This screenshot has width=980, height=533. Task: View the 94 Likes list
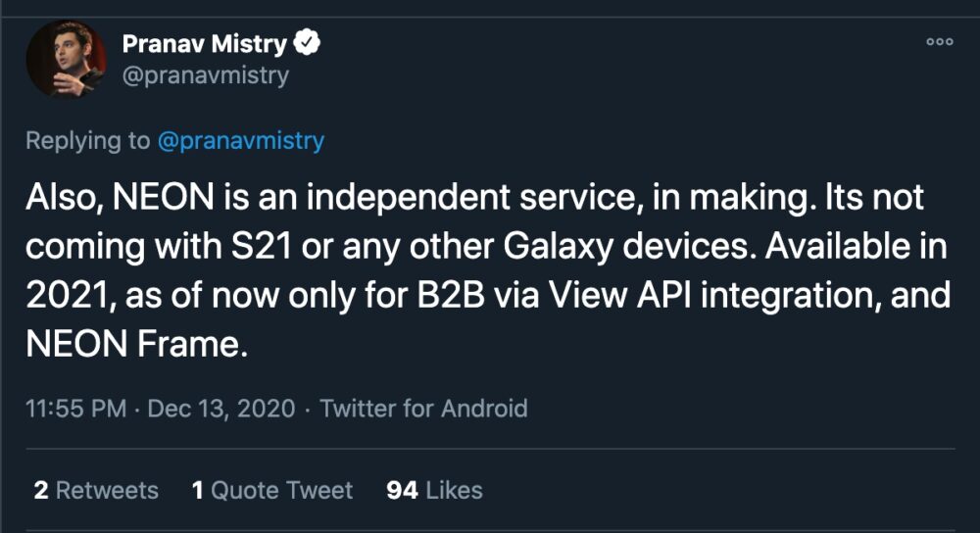[x=434, y=490]
